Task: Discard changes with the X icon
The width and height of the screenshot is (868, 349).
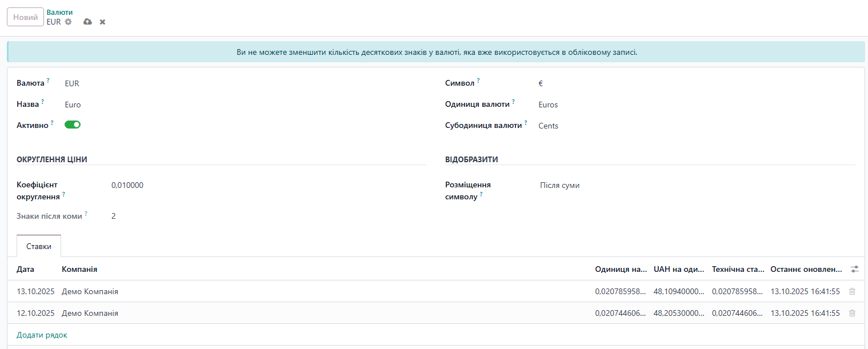Action: 103,22
